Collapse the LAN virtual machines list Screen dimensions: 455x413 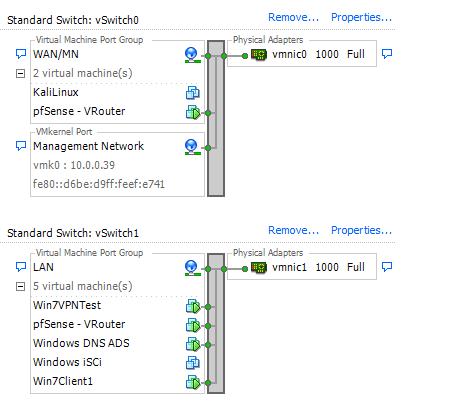[21, 286]
